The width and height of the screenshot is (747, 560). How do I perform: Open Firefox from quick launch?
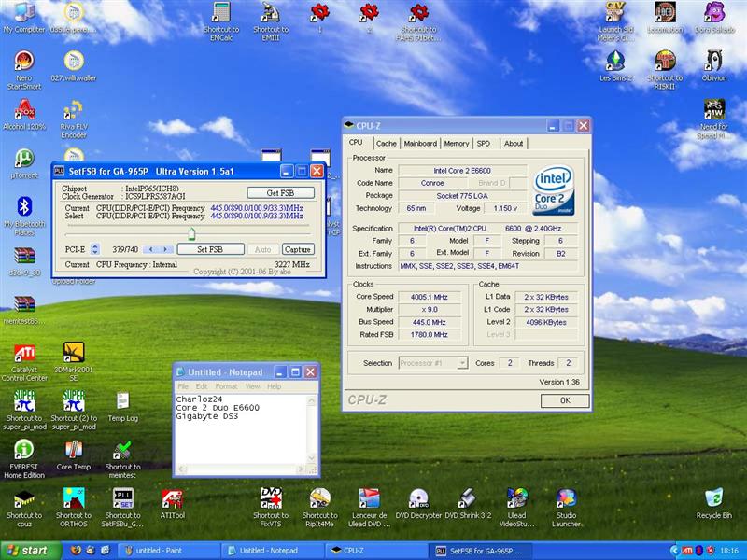(x=76, y=551)
